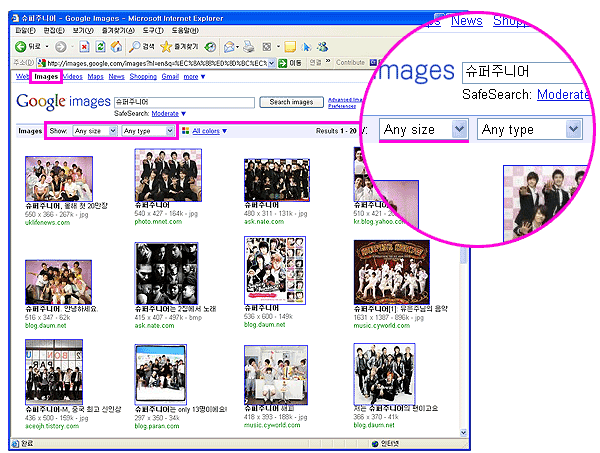Image resolution: width=600 pixels, height=453 pixels.
Task: Expand the SafeSearch Moderate setting
Action: pyautogui.click(x=165, y=114)
